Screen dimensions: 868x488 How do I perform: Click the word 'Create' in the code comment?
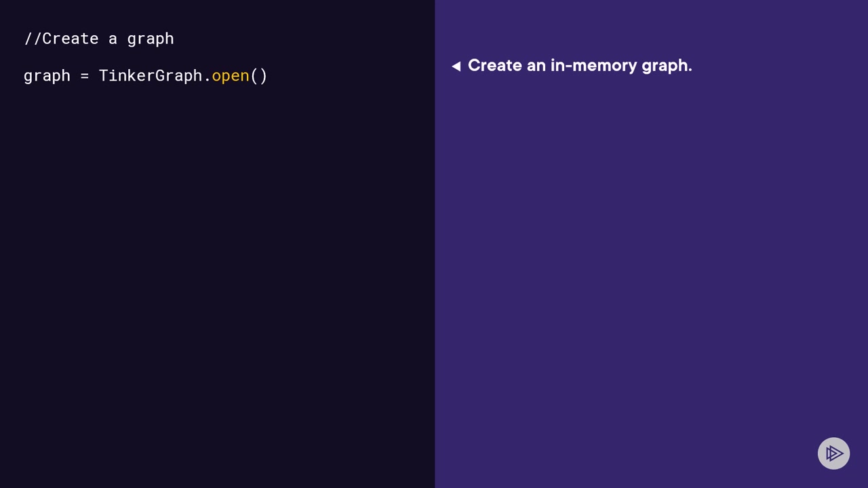tap(71, 39)
